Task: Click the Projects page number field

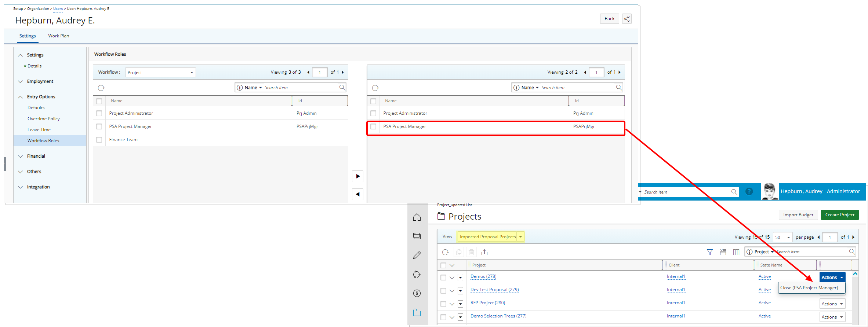Action: click(x=830, y=237)
